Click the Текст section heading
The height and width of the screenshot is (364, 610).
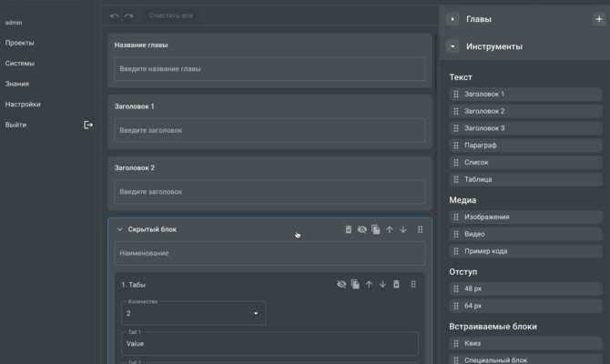(461, 77)
